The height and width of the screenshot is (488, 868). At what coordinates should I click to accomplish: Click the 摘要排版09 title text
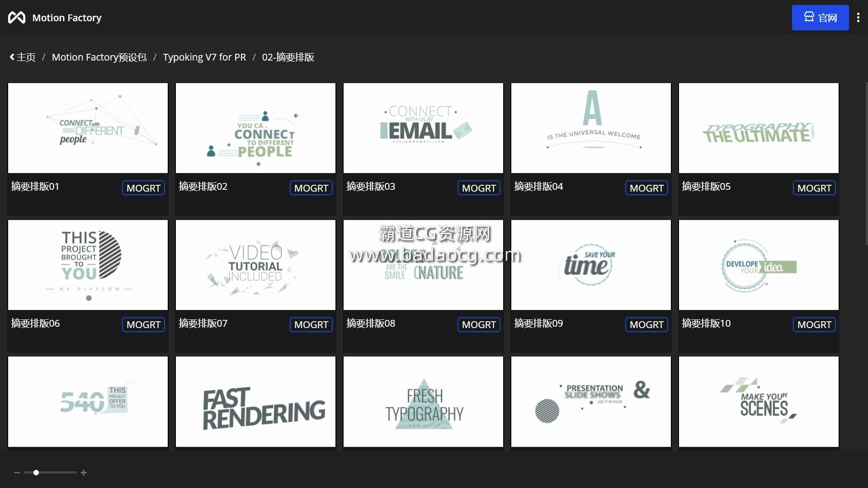[x=538, y=323]
